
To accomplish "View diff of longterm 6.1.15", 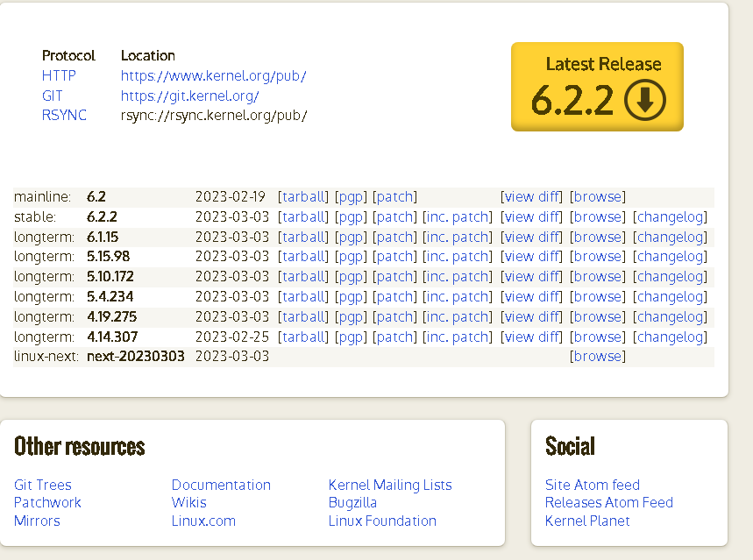I will pyautogui.click(x=531, y=237).
